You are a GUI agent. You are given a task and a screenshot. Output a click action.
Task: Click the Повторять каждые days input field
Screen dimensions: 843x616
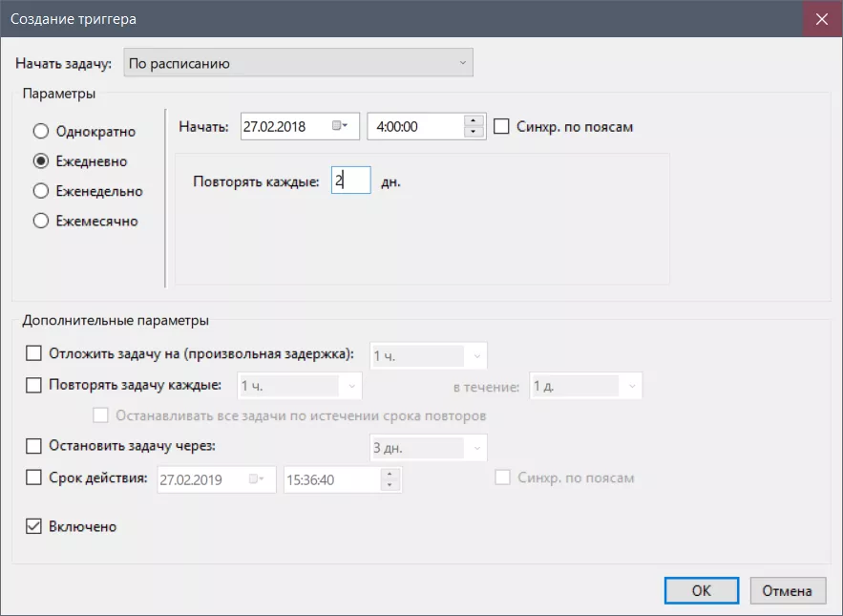click(350, 181)
